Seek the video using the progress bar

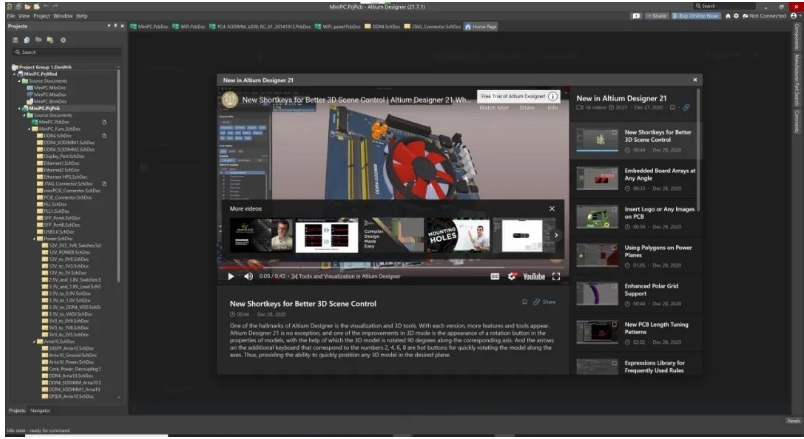pyautogui.click(x=392, y=268)
